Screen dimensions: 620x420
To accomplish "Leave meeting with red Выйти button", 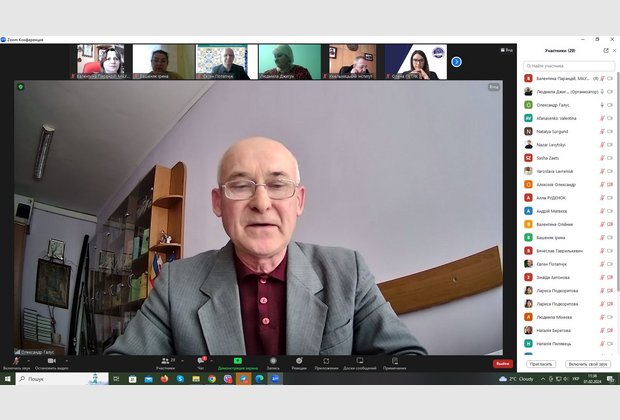I will tap(503, 363).
